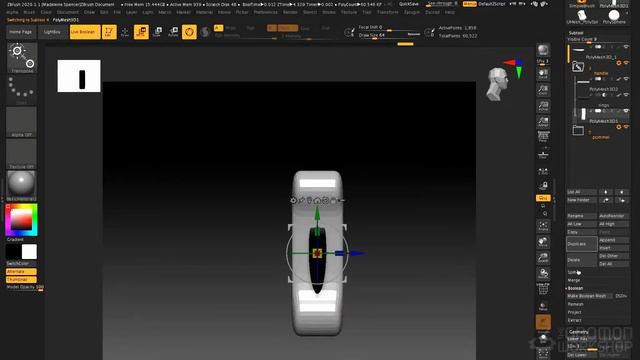Toggle the Thumbnail button
This screenshot has width=640, height=360.
point(21,280)
